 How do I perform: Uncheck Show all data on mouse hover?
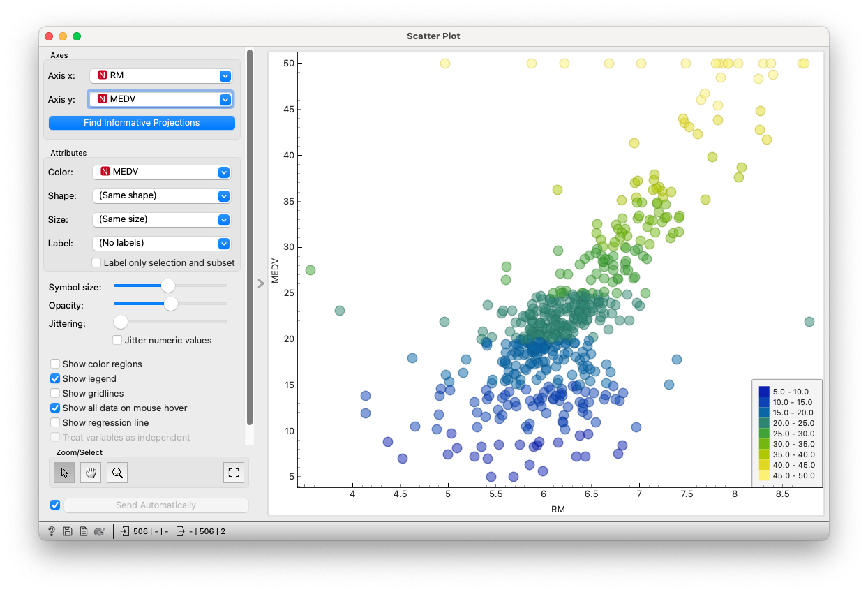(x=55, y=408)
